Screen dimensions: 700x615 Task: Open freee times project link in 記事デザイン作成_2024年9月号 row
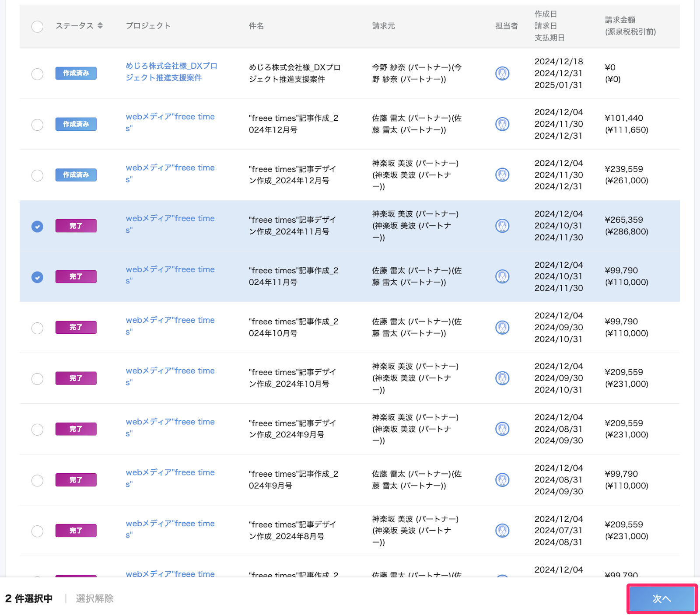(170, 427)
